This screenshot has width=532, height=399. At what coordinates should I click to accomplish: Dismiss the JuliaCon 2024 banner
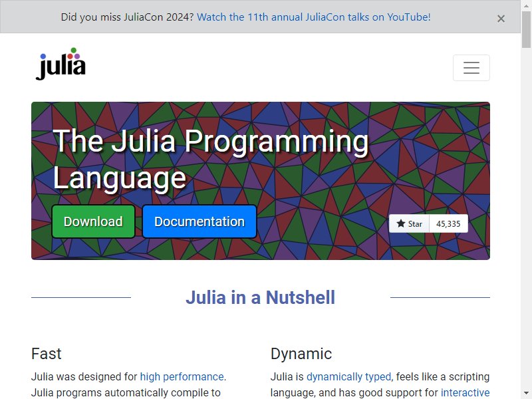tap(501, 19)
